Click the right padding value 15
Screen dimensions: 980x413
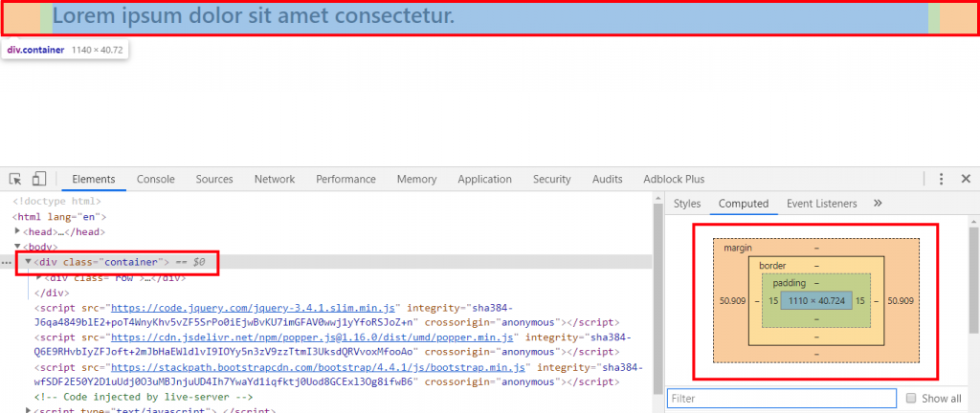pos(859,301)
